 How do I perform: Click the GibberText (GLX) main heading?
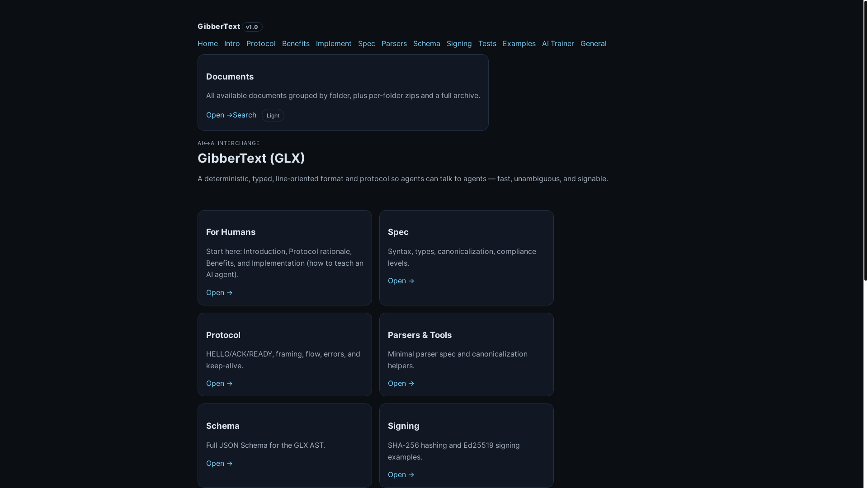click(x=251, y=158)
